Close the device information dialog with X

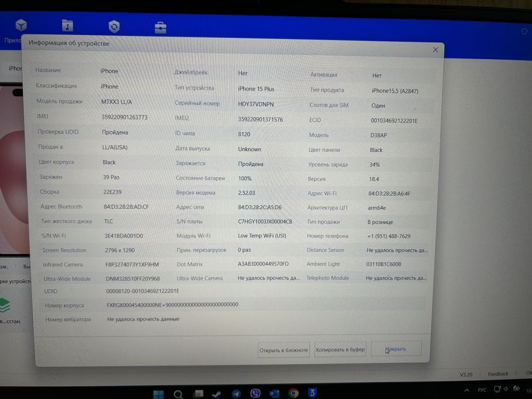click(x=435, y=50)
